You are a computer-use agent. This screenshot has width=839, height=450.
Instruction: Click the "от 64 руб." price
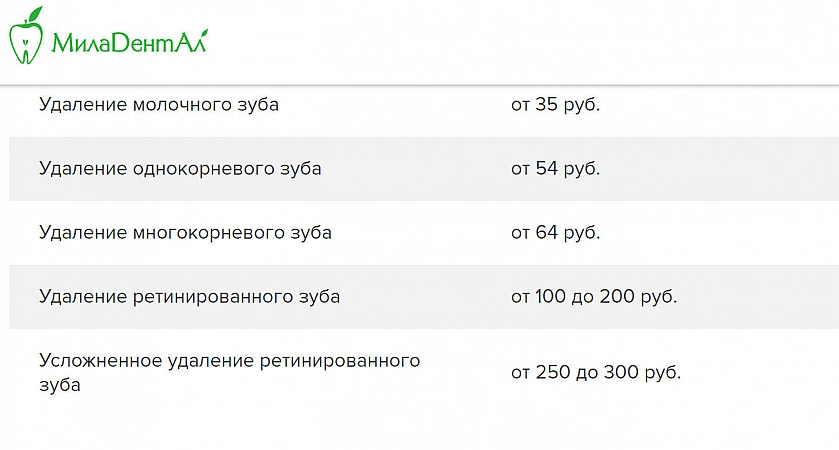pos(555,232)
